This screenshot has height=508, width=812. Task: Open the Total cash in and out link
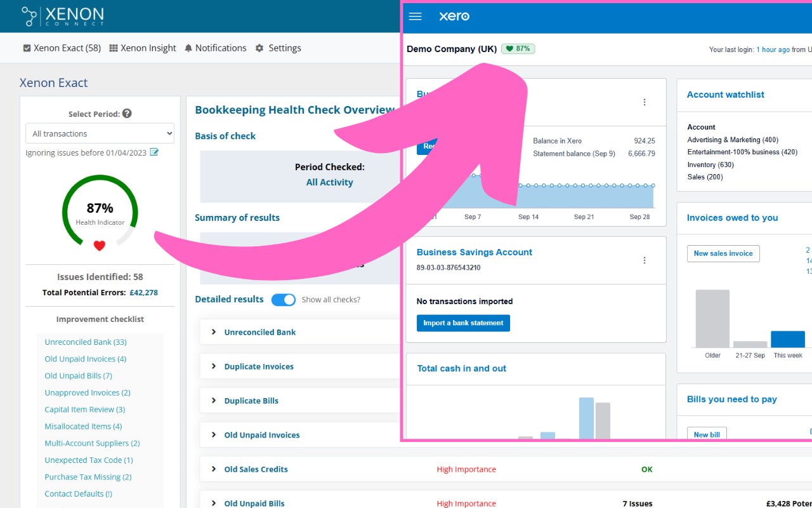click(462, 368)
